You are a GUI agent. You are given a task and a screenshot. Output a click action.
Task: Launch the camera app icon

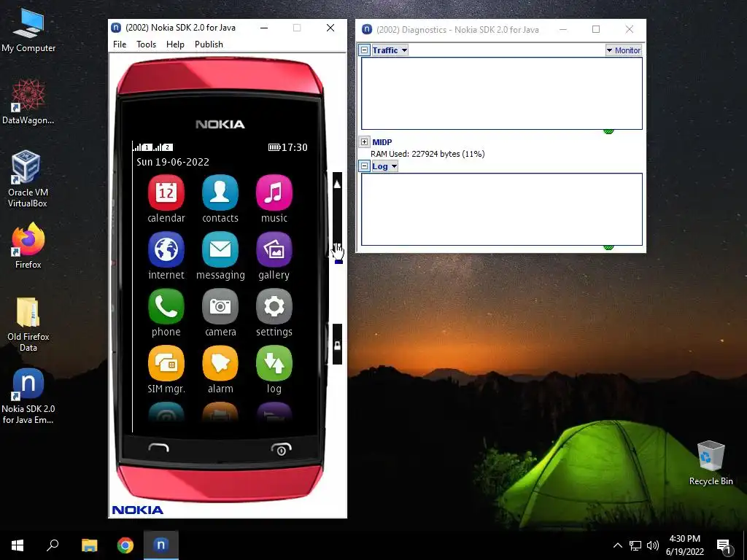[220, 306]
